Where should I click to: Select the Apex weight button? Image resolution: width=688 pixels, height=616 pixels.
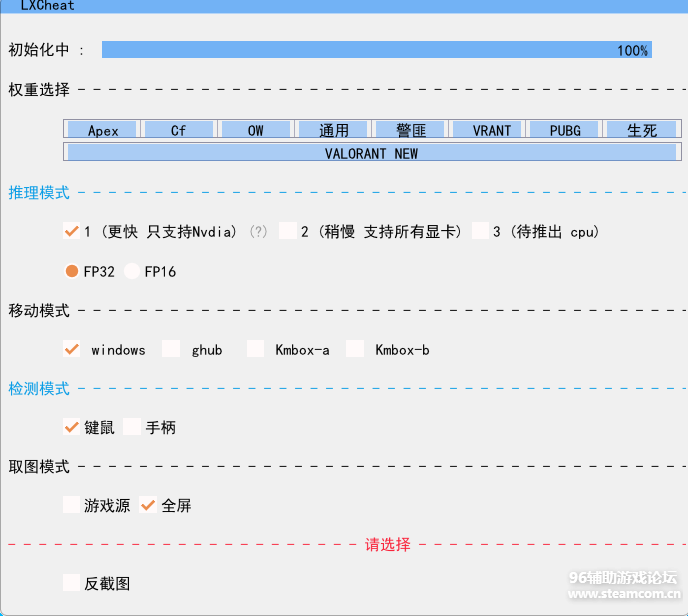(x=103, y=130)
